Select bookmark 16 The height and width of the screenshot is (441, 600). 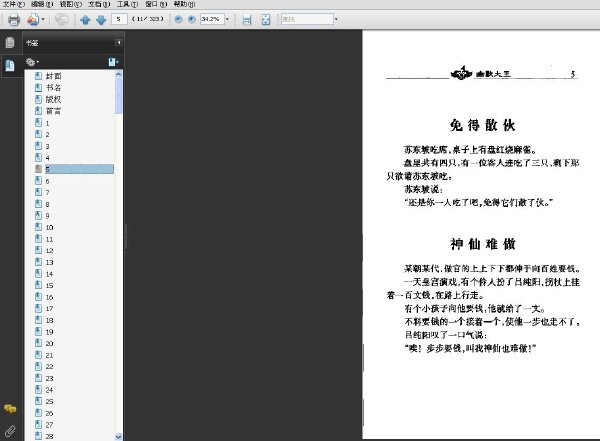click(x=49, y=297)
